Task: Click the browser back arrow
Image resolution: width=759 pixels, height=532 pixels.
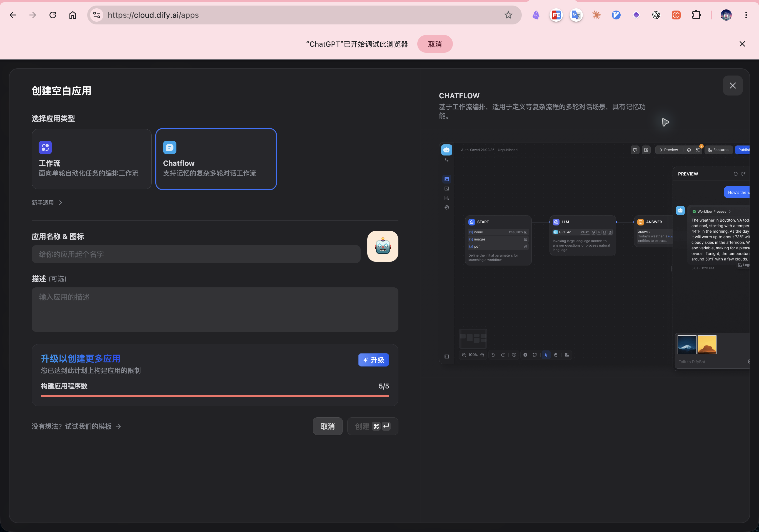Action: pos(13,15)
